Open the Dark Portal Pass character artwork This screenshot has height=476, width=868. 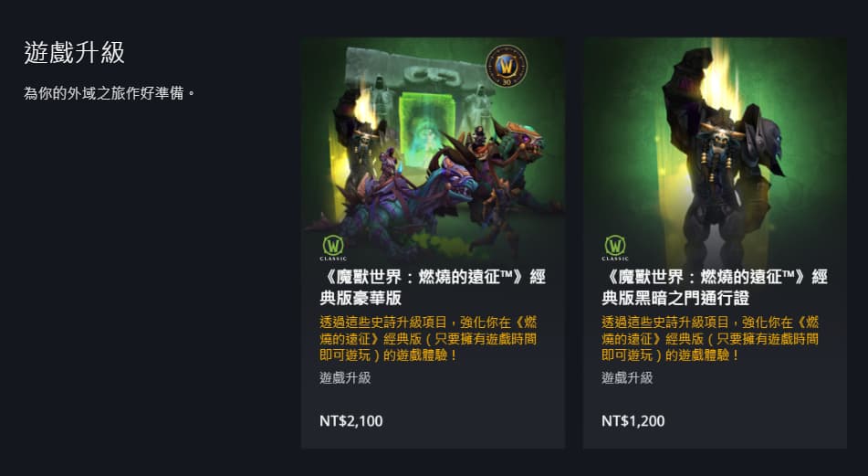[x=715, y=150]
